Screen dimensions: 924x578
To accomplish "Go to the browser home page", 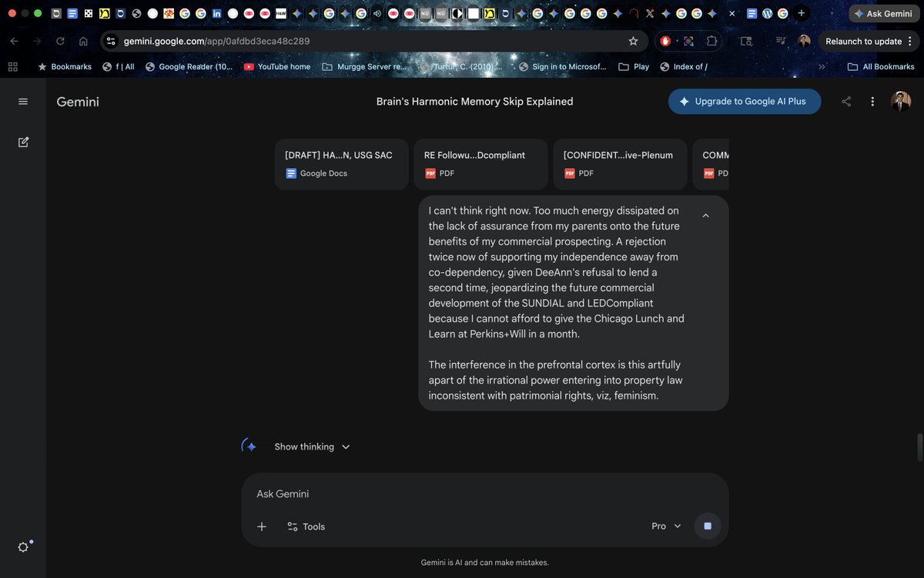I will (x=83, y=41).
